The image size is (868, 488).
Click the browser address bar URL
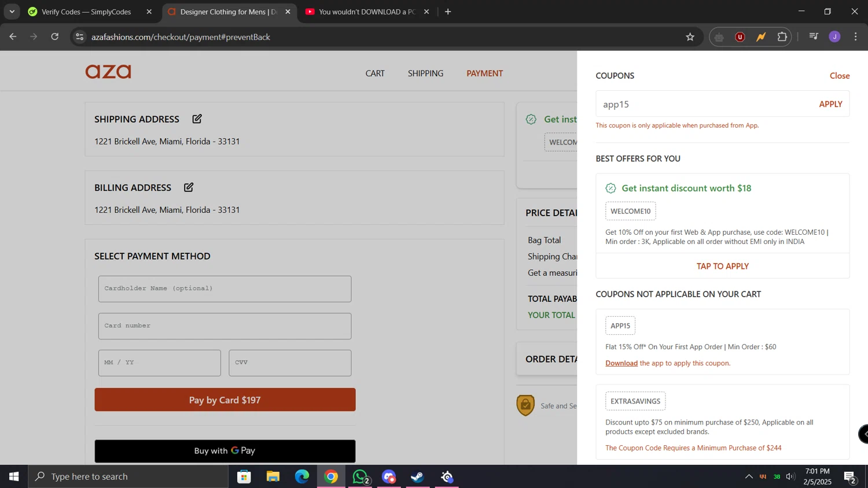pyautogui.click(x=181, y=37)
